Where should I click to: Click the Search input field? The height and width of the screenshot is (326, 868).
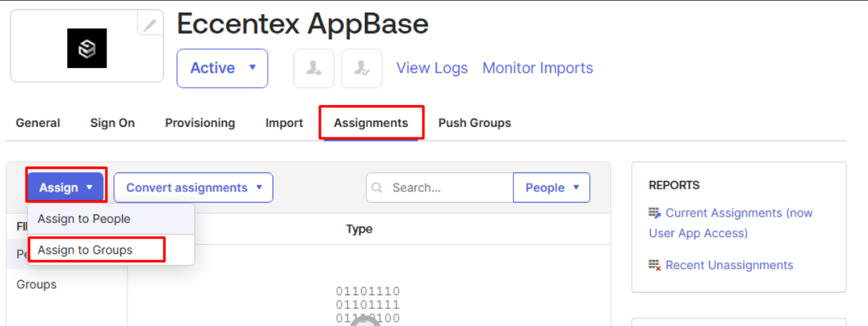tap(439, 187)
